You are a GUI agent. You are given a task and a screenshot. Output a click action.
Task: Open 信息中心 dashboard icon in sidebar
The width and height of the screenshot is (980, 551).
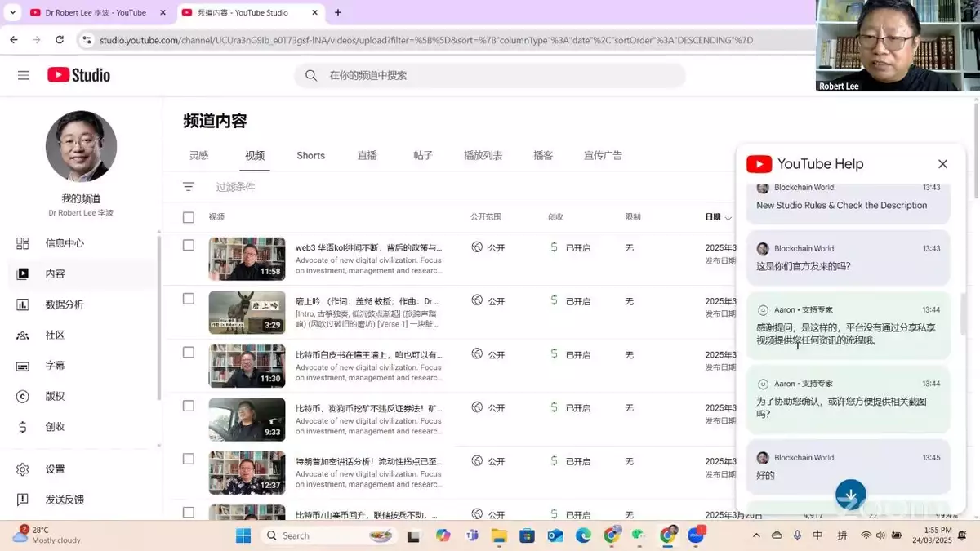pyautogui.click(x=23, y=243)
